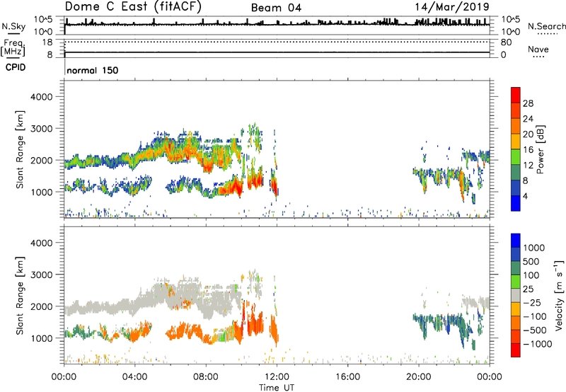Select the '-1000' label on the Velocity color bar
Screen dimensions: 566x392
[537, 344]
